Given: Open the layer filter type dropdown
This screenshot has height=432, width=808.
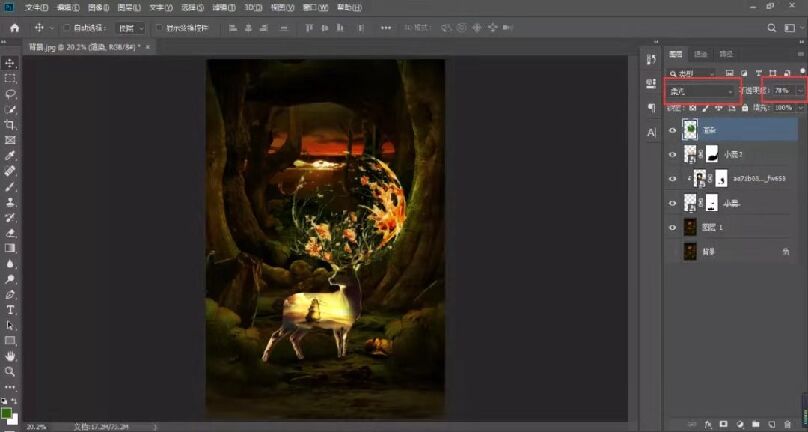Looking at the screenshot, I should pyautogui.click(x=692, y=74).
